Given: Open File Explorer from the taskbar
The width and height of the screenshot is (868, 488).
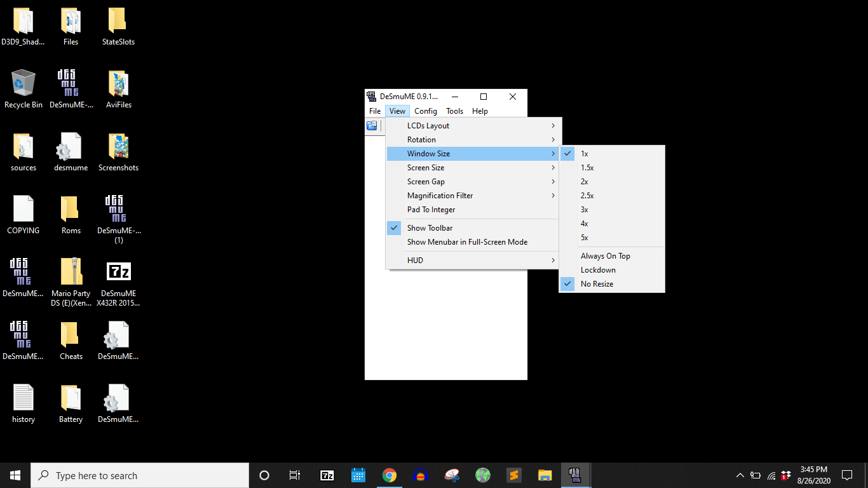Looking at the screenshot, I should click(545, 475).
